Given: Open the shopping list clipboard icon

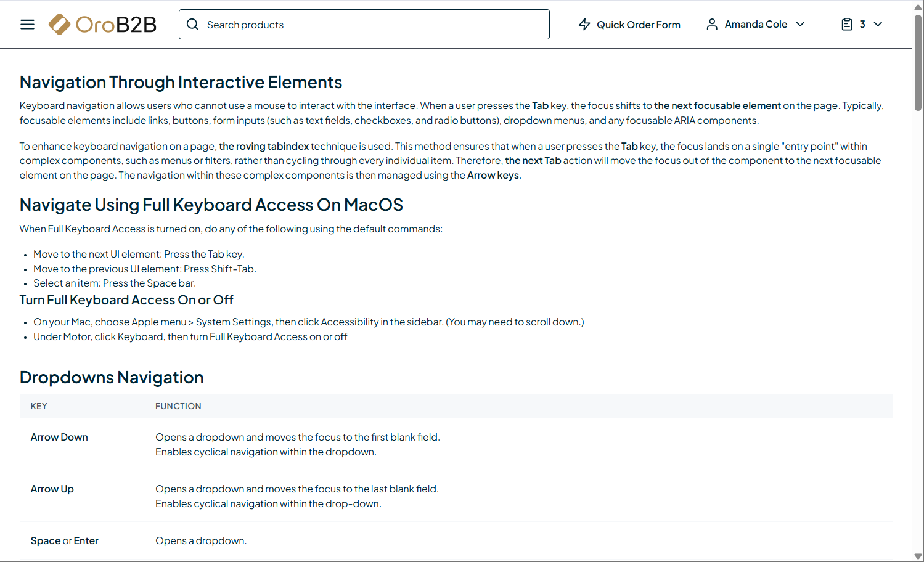Looking at the screenshot, I should (847, 25).
